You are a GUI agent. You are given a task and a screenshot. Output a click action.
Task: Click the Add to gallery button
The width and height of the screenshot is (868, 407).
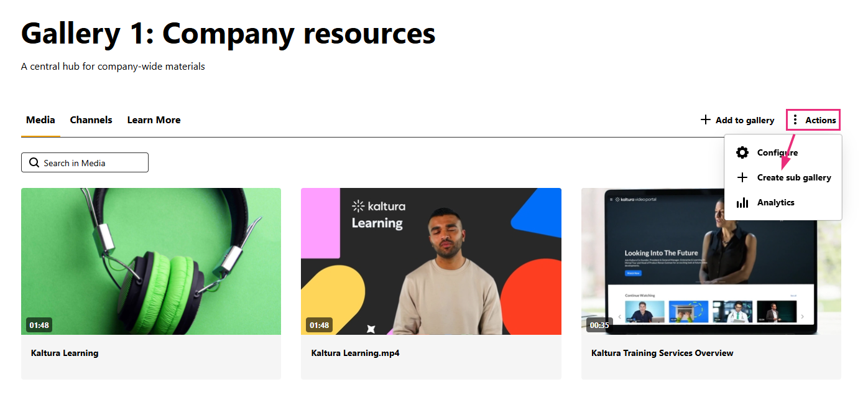tap(737, 120)
